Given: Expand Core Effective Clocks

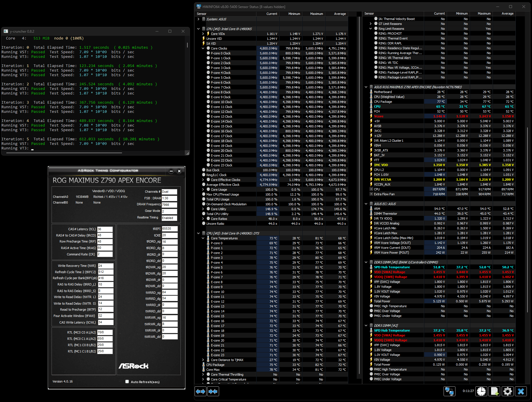Looking at the screenshot, I should [203, 180].
